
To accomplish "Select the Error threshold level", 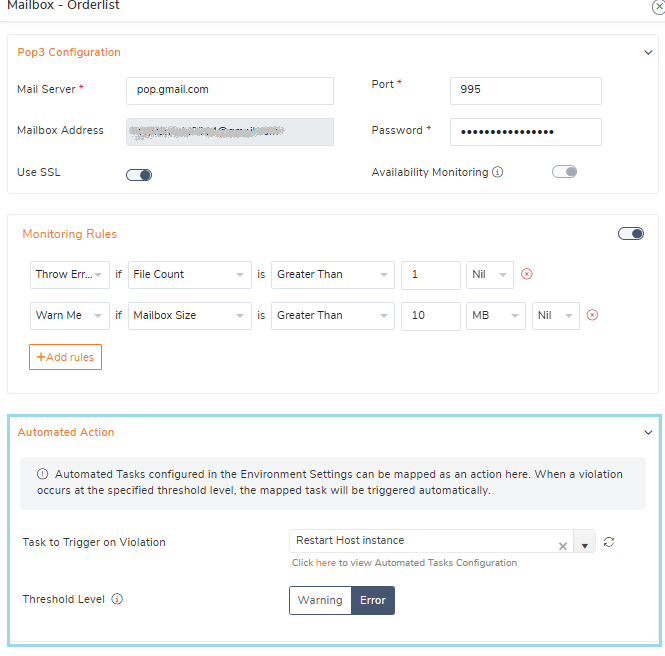I will 373,600.
